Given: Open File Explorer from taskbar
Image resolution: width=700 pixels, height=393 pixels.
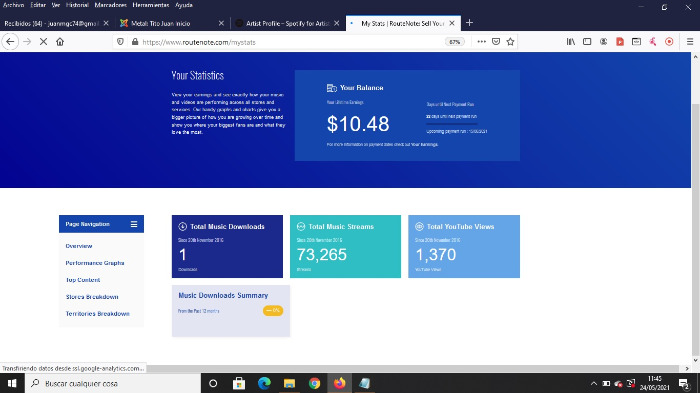Looking at the screenshot, I should [x=289, y=383].
